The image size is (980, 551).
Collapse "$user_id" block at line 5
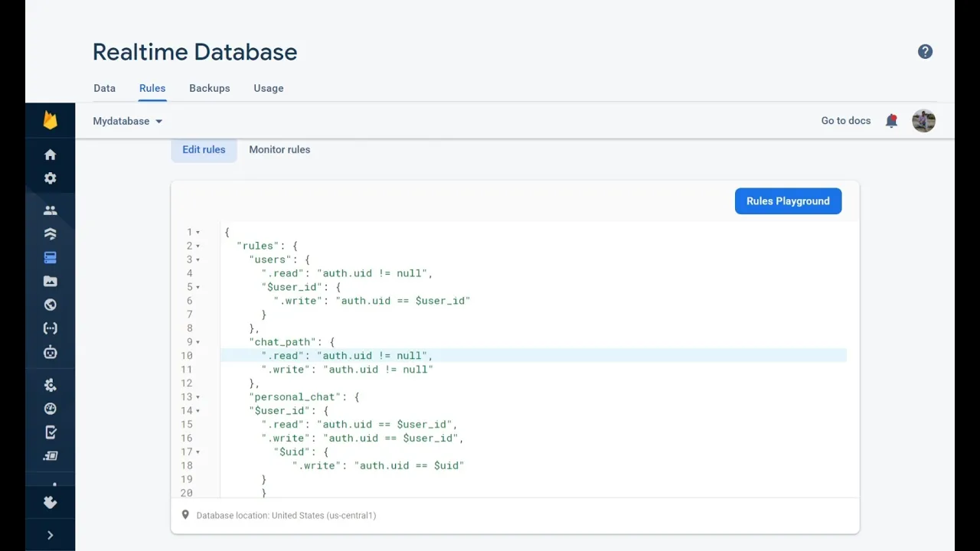[198, 287]
